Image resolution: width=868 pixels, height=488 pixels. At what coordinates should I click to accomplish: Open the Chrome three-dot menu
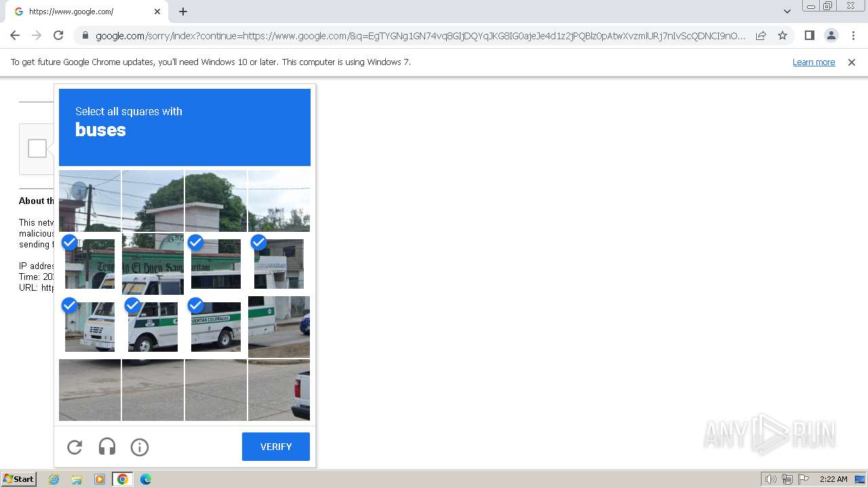click(852, 35)
